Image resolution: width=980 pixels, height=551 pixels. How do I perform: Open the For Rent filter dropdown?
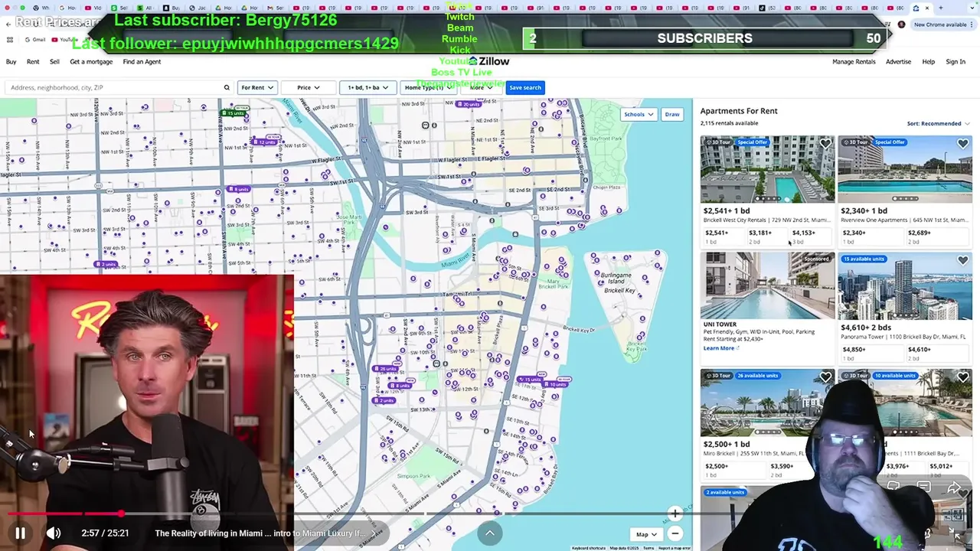pyautogui.click(x=256, y=87)
